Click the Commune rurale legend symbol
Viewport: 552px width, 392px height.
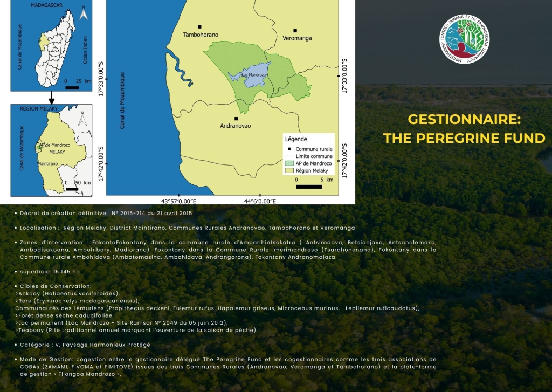pos(289,149)
